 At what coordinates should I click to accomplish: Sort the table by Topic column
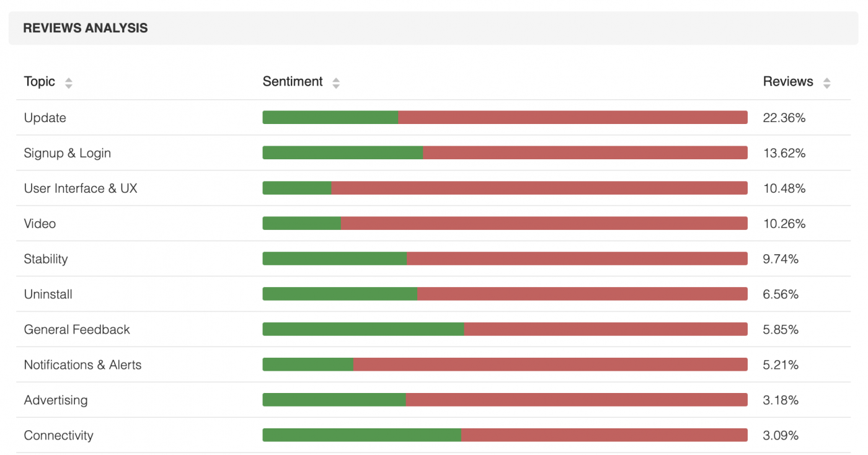[38, 81]
